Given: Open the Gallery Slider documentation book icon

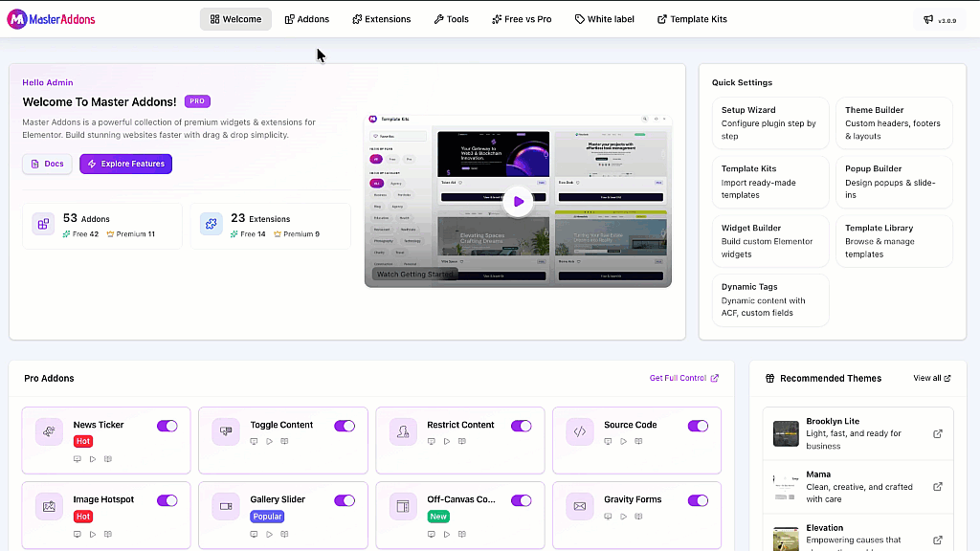Looking at the screenshot, I should coord(284,535).
